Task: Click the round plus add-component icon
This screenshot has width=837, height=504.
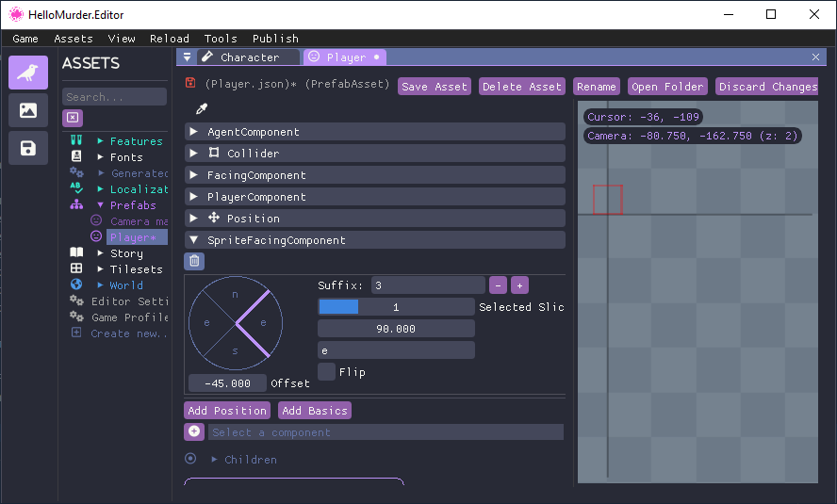Action: pos(194,431)
